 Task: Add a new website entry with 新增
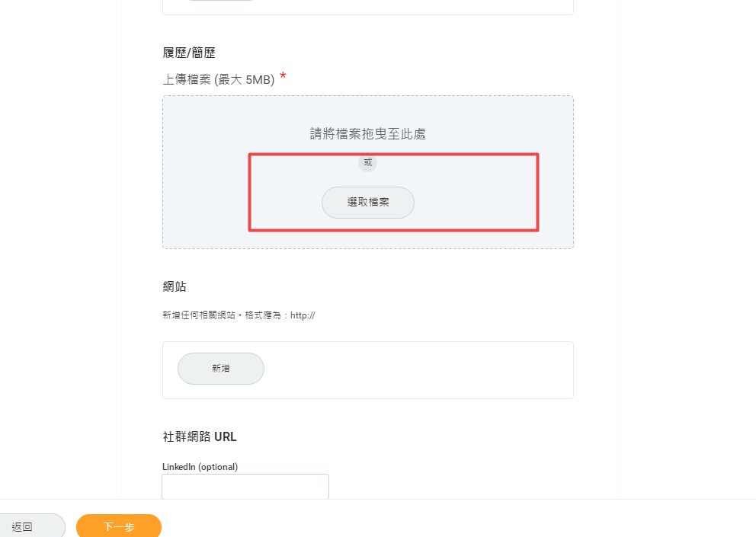coord(220,368)
